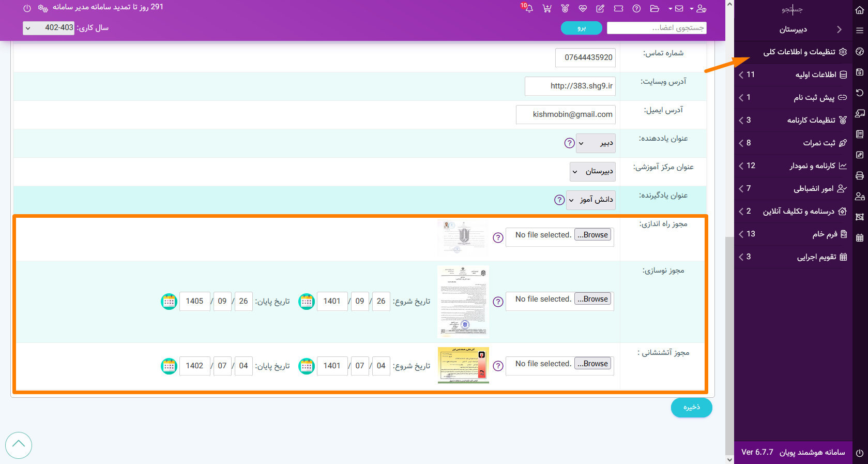Expand the educational center title dropdown دبیرستان

click(592, 171)
